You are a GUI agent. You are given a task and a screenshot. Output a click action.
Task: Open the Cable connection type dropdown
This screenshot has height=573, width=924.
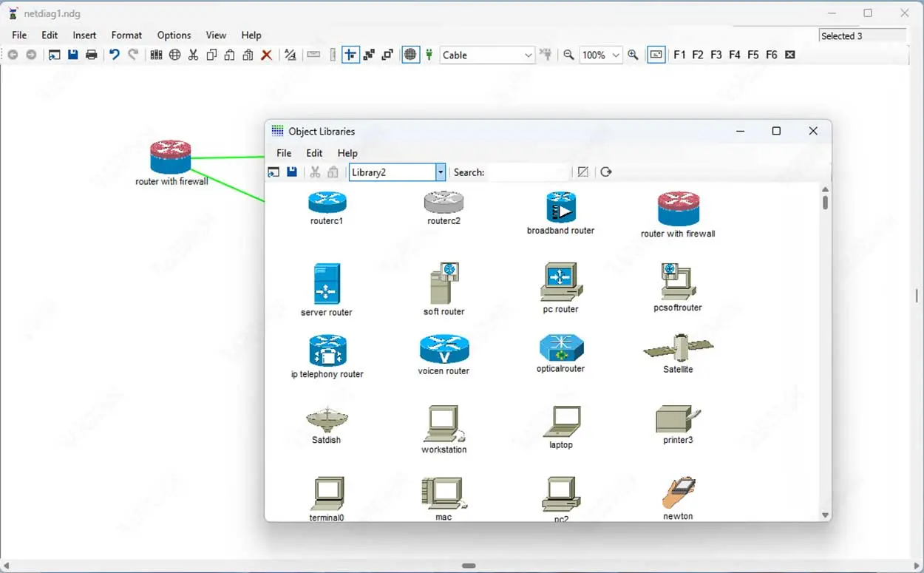(528, 55)
